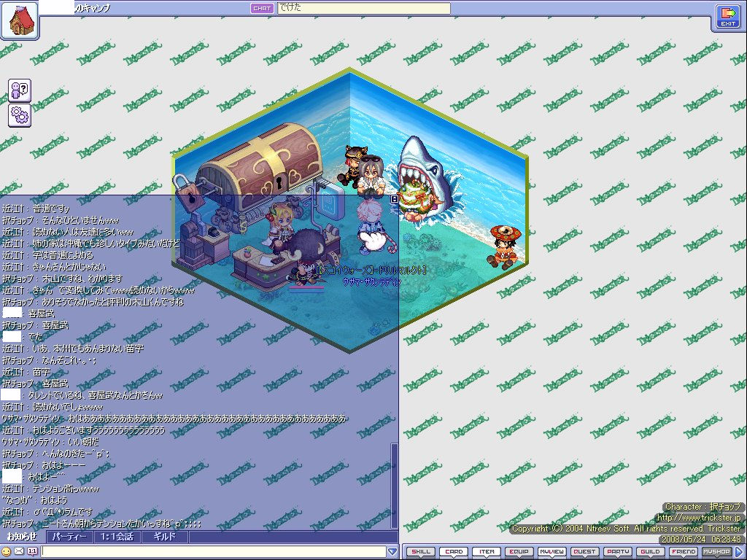The width and height of the screenshot is (747, 560).
Task: Open the EQUIP menu
Action: tap(519, 552)
